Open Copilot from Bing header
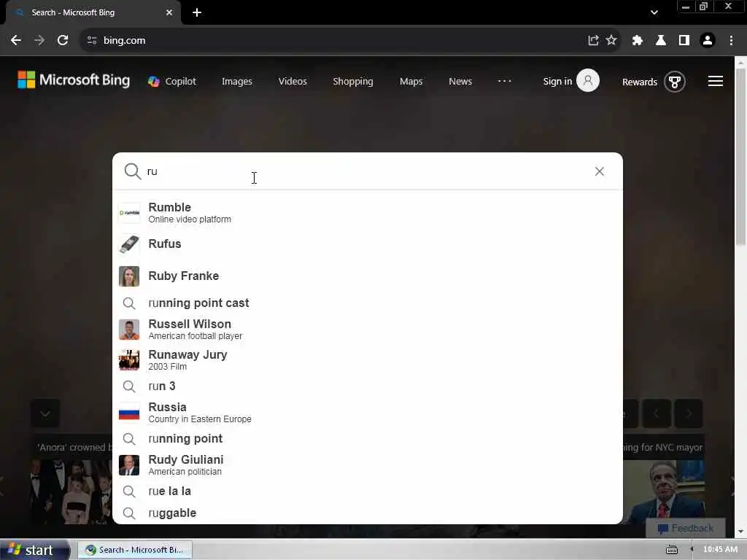Viewport: 747px width, 560px height. (172, 82)
